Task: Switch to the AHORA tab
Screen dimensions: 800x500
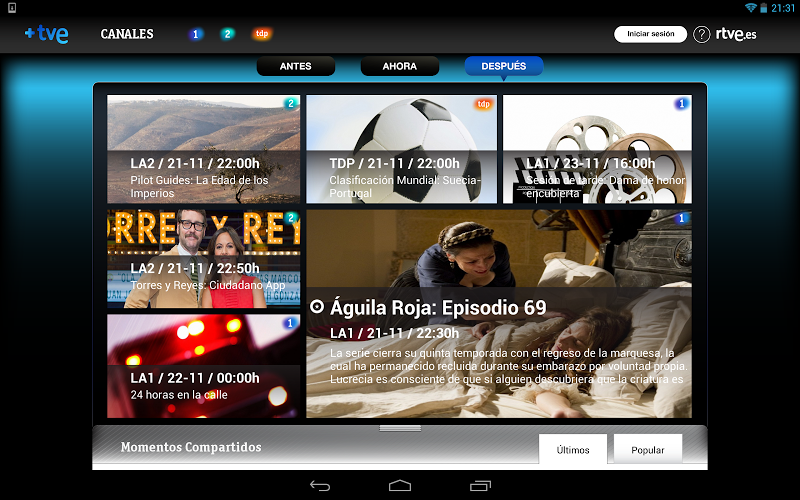Action: 399,66
